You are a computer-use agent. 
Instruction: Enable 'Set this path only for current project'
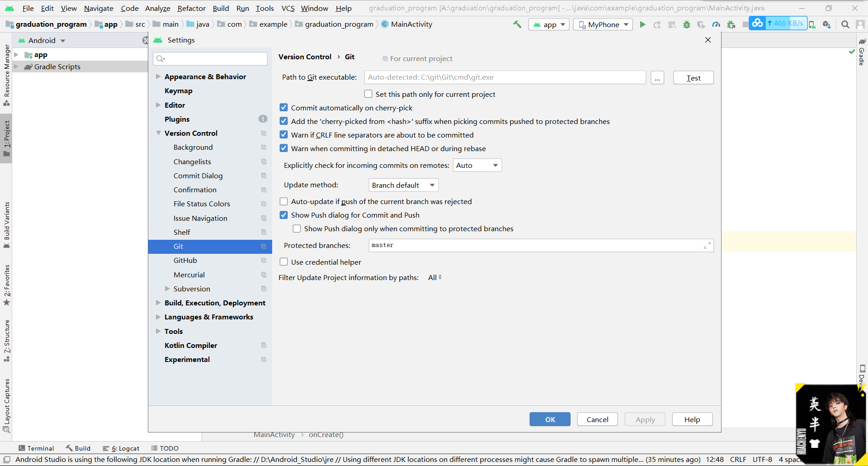(x=368, y=94)
